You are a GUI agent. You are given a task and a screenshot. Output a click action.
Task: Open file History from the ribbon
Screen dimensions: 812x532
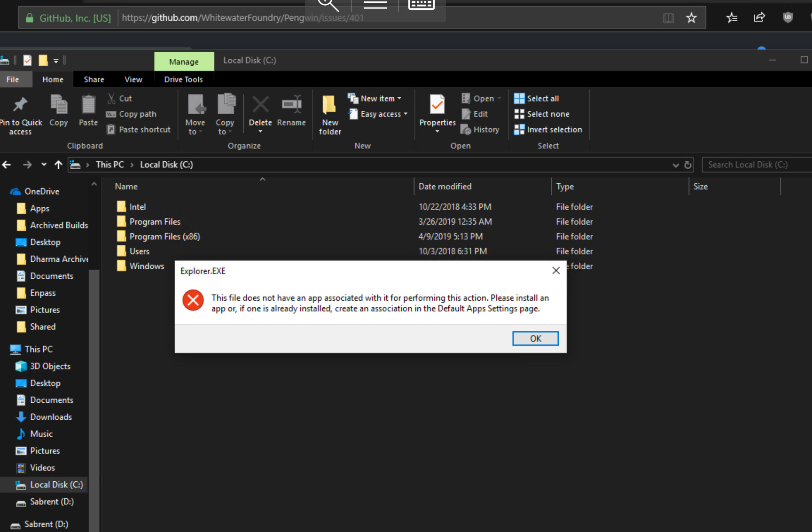(480, 129)
